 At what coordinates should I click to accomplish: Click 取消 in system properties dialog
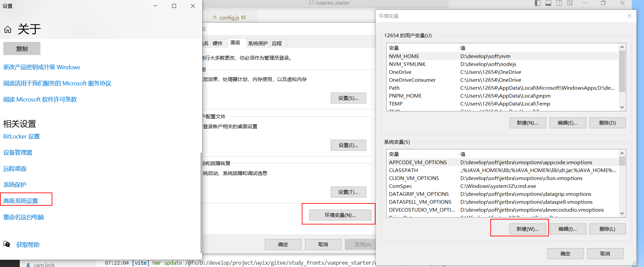[323, 245]
